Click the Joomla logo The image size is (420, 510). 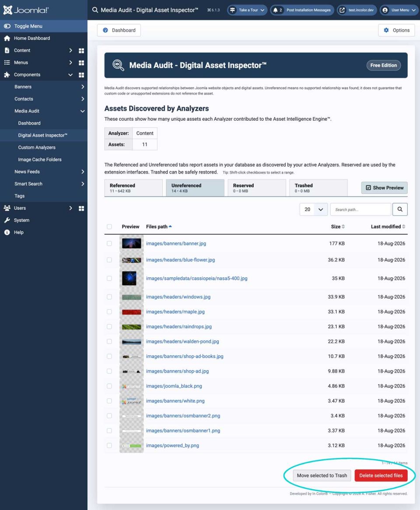(x=26, y=10)
